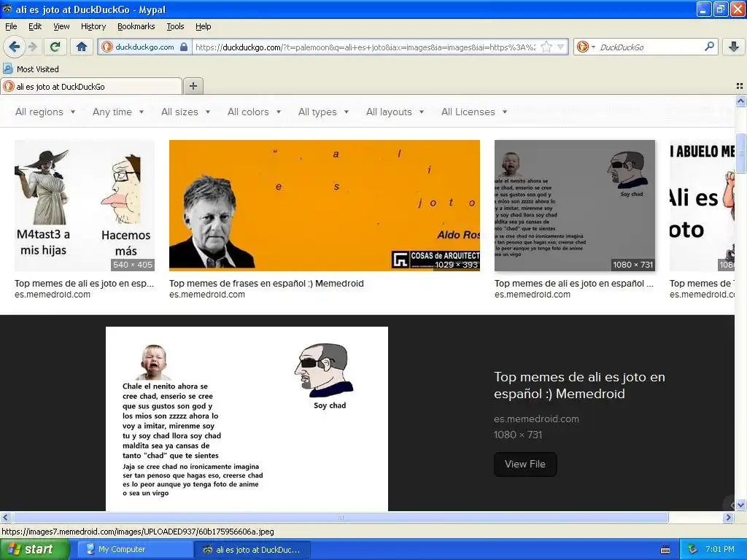Open the Windows Start menu
Screen dimensions: 747x560
[34, 550]
